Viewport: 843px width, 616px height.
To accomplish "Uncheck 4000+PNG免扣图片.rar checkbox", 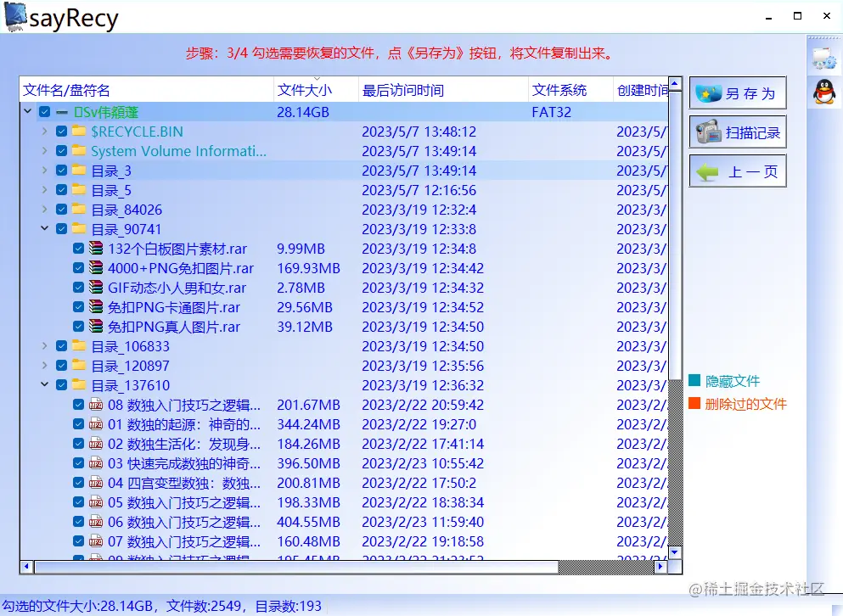I will pos(78,267).
